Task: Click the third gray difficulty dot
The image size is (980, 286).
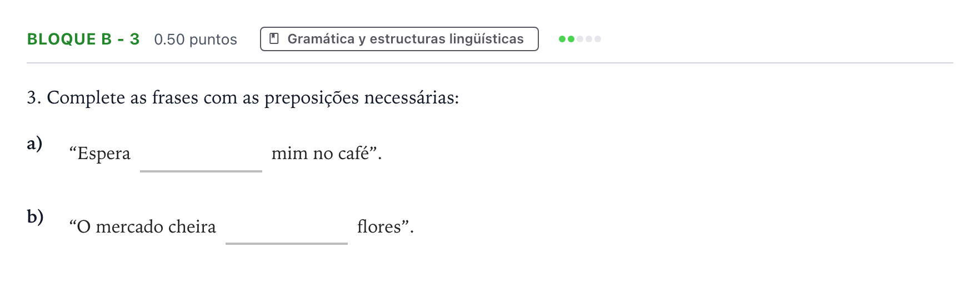Action: click(580, 39)
